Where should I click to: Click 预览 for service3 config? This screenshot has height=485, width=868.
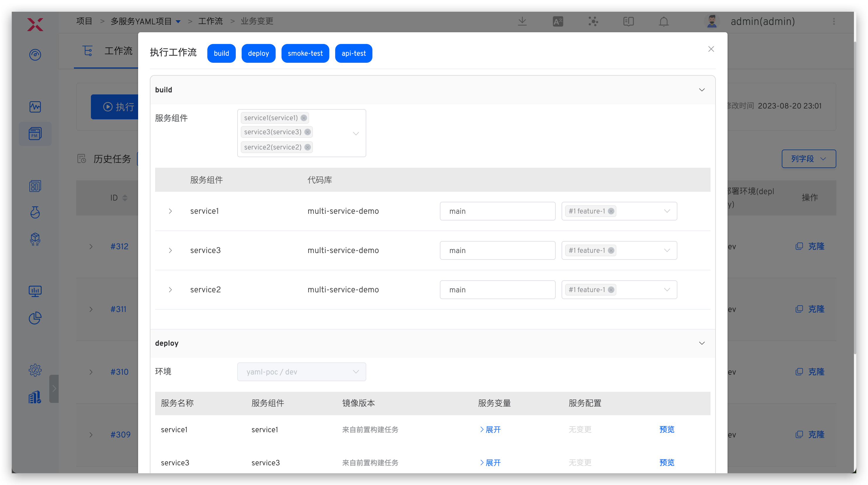point(667,463)
